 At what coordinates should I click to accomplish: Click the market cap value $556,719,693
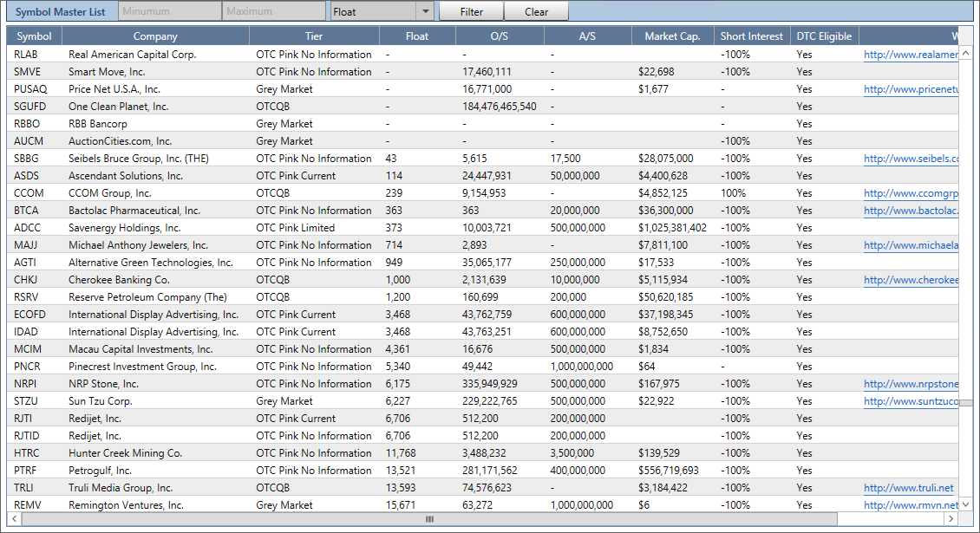[669, 471]
